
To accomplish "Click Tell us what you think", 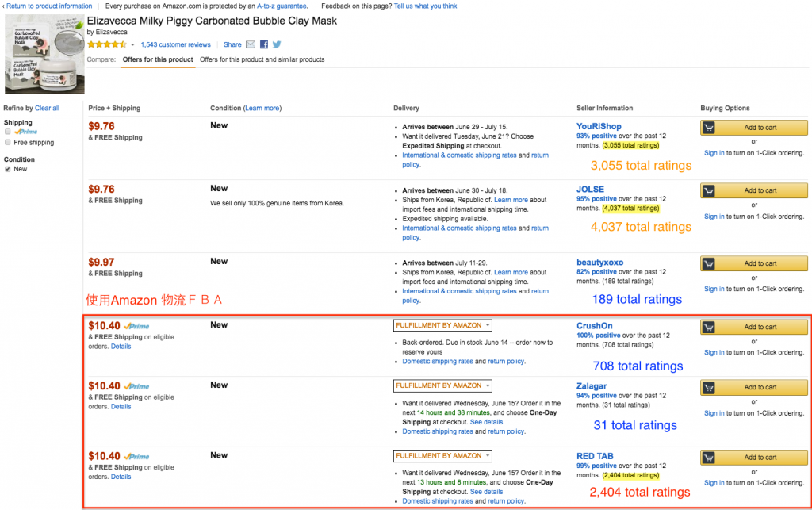I will [x=425, y=6].
